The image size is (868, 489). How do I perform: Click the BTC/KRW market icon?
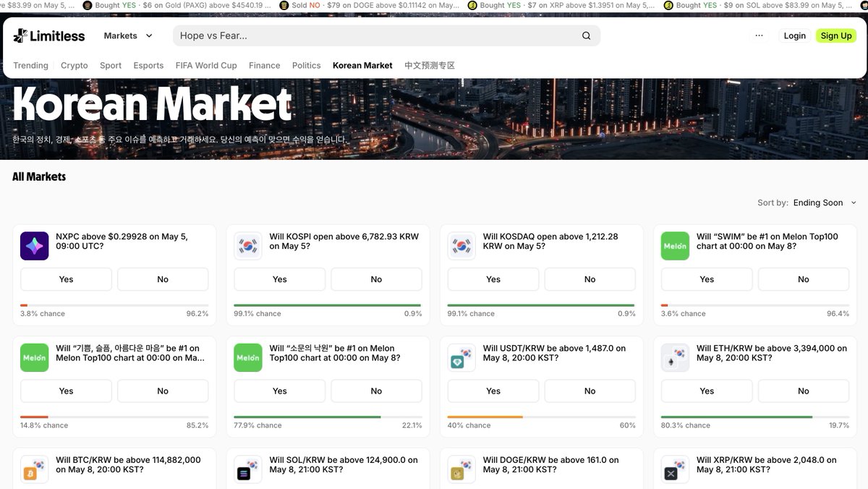(x=35, y=469)
